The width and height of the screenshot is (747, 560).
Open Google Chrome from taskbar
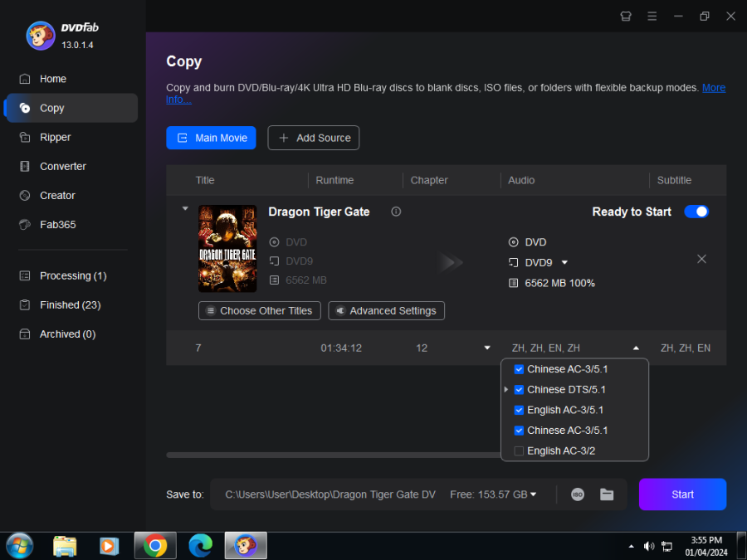click(155, 546)
